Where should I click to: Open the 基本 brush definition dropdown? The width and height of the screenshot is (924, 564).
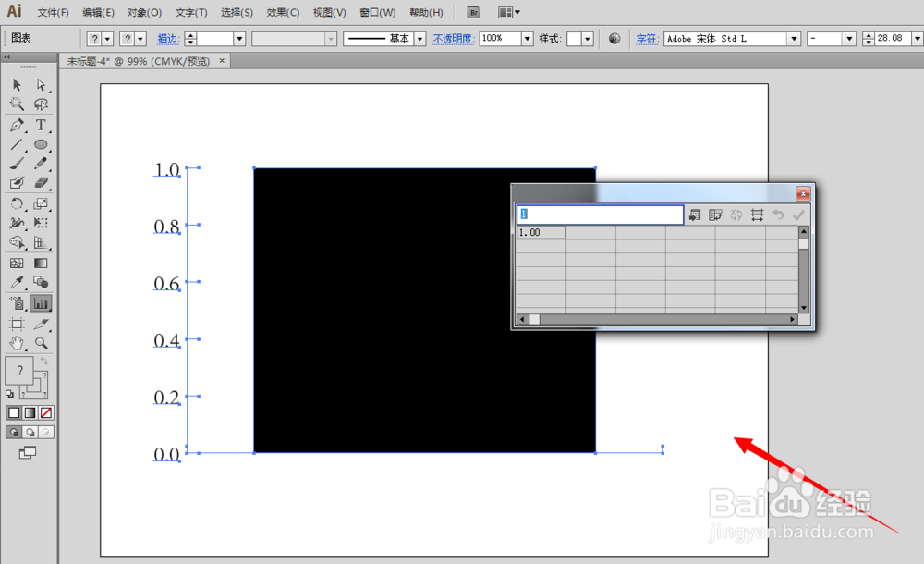click(x=419, y=39)
